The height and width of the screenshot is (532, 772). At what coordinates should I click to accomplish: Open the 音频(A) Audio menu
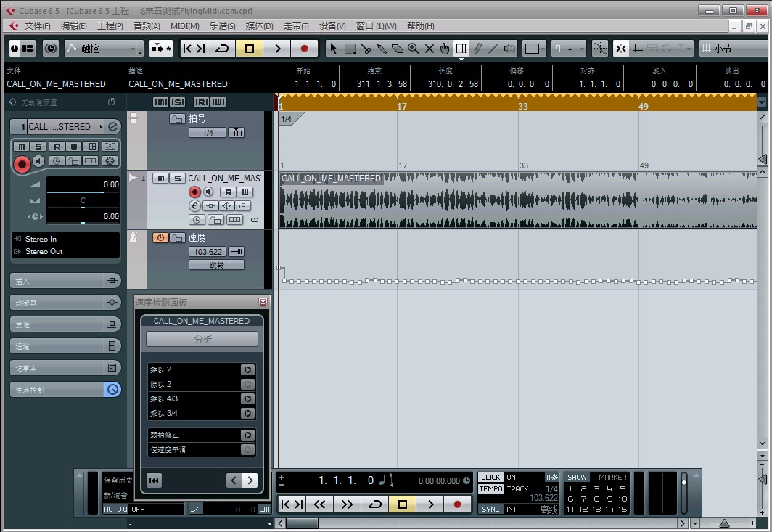click(147, 25)
